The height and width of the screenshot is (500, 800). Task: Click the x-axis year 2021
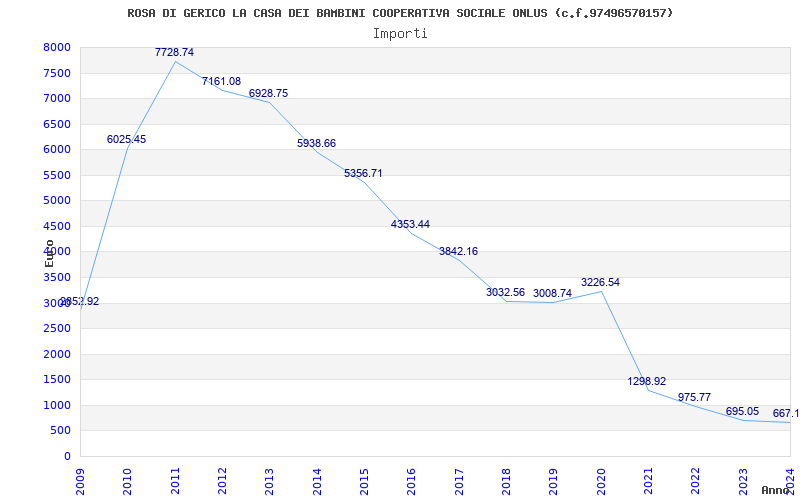click(x=648, y=482)
